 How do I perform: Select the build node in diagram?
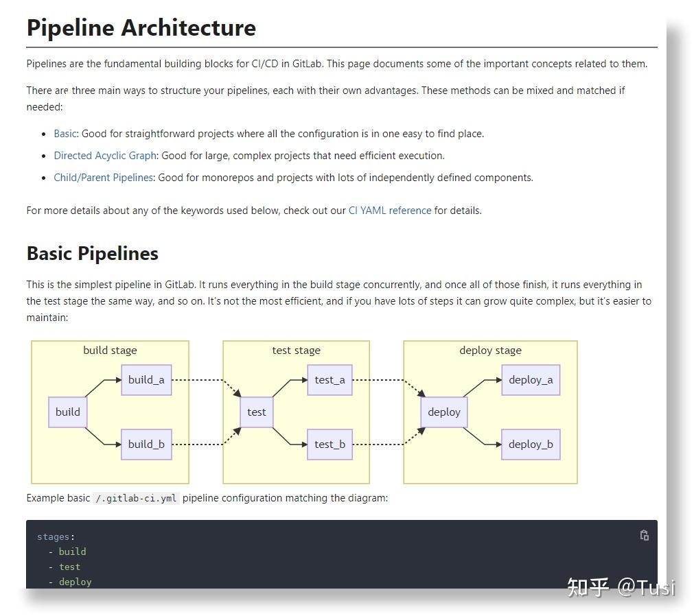(68, 412)
